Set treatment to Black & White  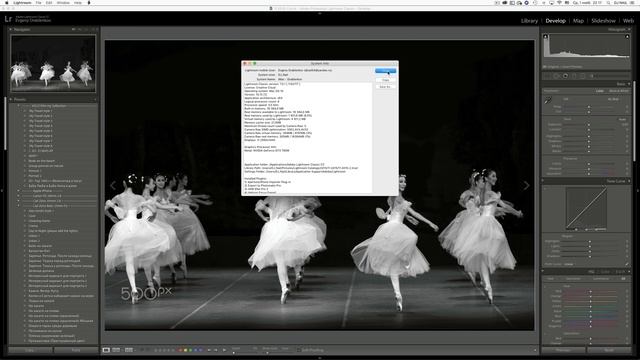(619, 91)
